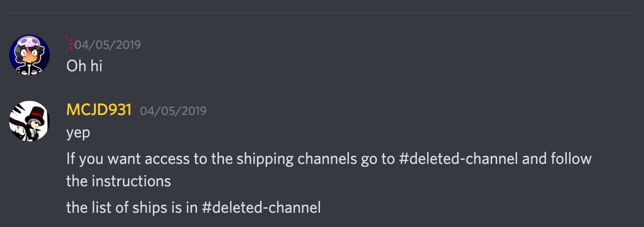Click the message divider line at top

(x=322, y=12)
